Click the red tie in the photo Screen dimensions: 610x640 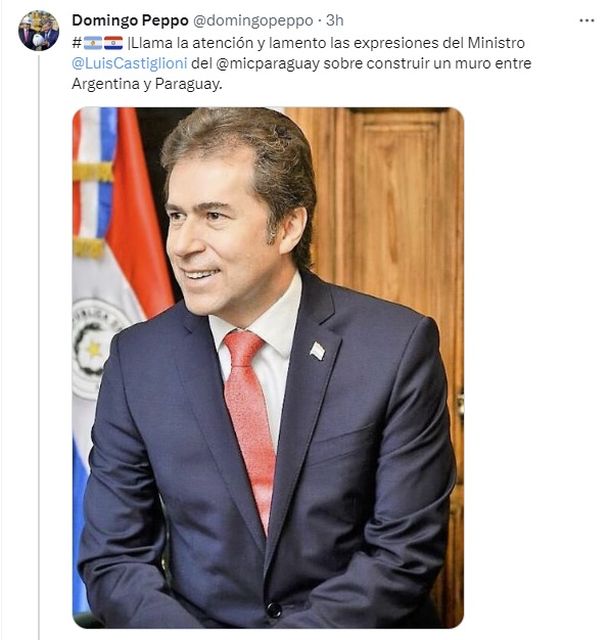[x=248, y=424]
